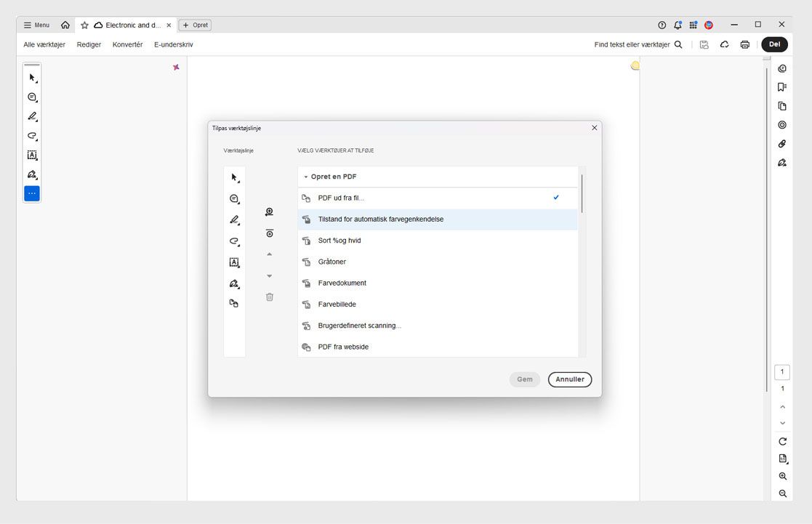The width and height of the screenshot is (812, 524).
Task: Select the Farvebillede item
Action: [438, 305]
